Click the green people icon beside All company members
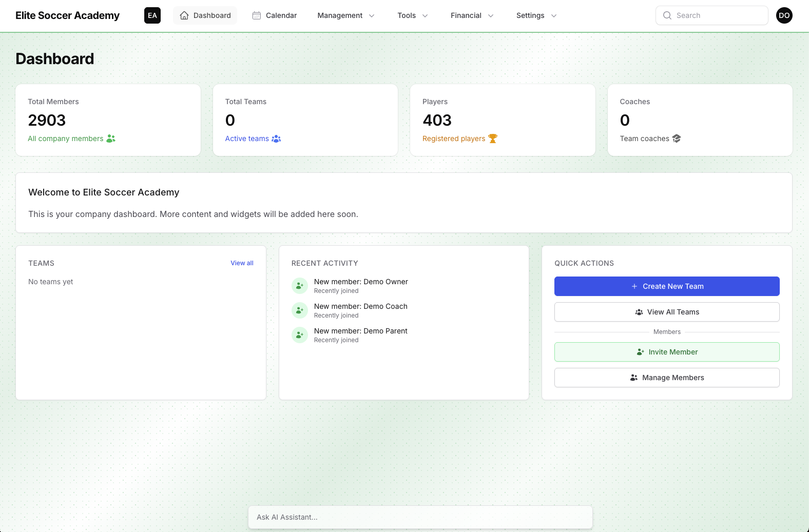The image size is (809, 532). pos(111,139)
